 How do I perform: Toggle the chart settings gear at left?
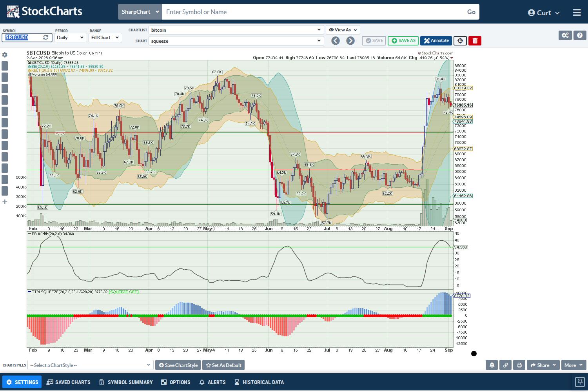coord(5,55)
